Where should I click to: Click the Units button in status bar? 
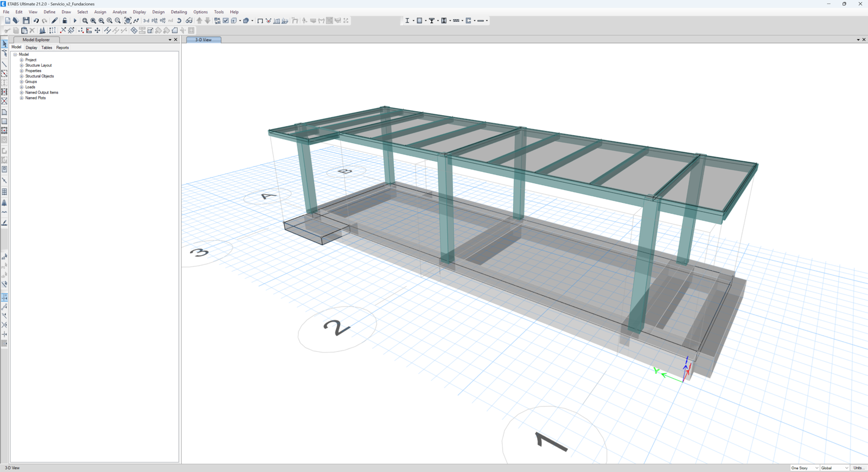pyautogui.click(x=858, y=468)
